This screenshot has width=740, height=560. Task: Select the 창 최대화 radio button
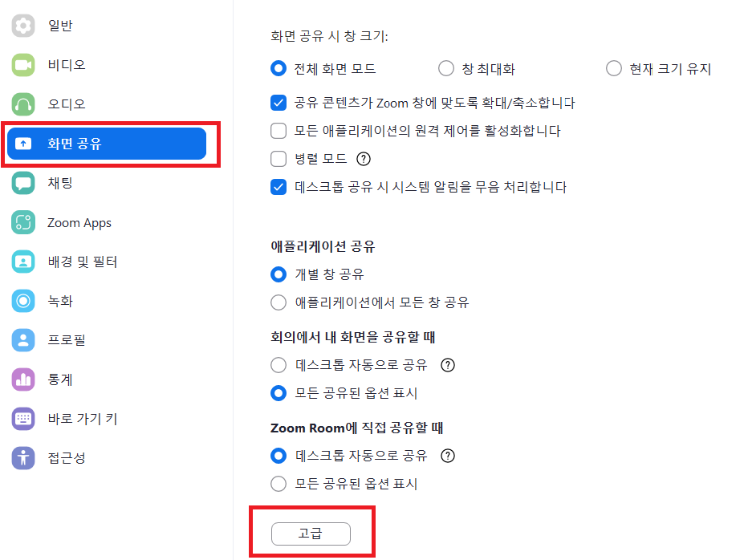coord(446,68)
